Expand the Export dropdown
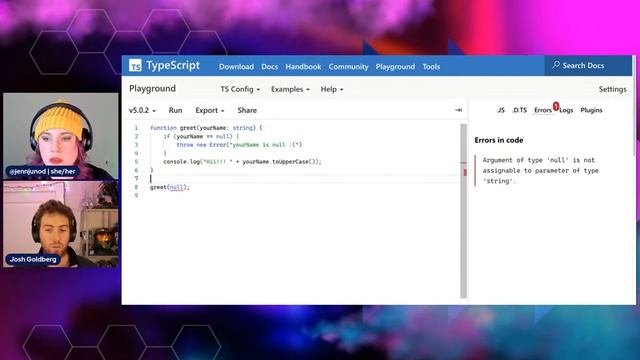 pos(209,110)
